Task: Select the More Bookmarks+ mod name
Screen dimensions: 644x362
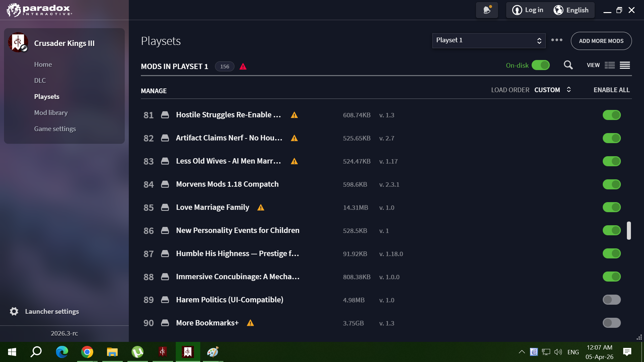Action: tap(207, 323)
